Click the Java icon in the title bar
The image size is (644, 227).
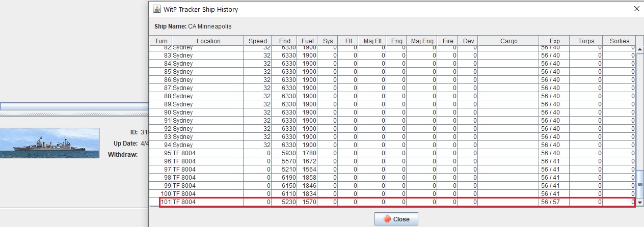(156, 9)
